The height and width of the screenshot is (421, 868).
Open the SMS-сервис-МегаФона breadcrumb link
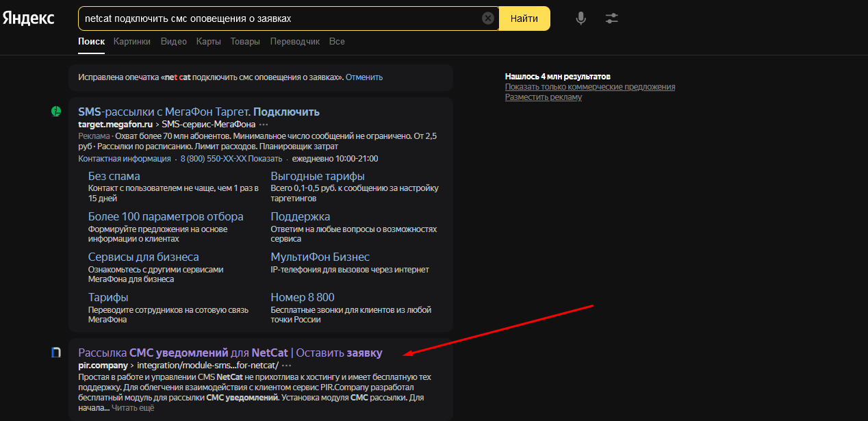(209, 125)
